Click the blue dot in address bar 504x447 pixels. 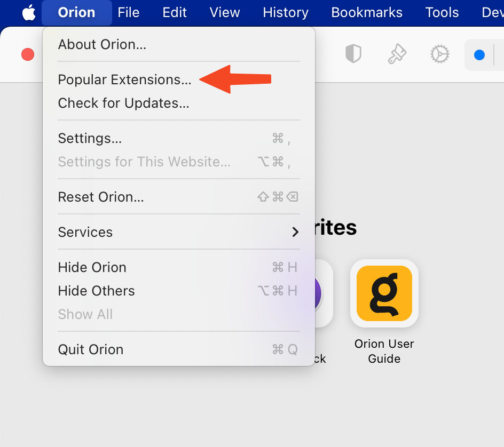click(479, 55)
